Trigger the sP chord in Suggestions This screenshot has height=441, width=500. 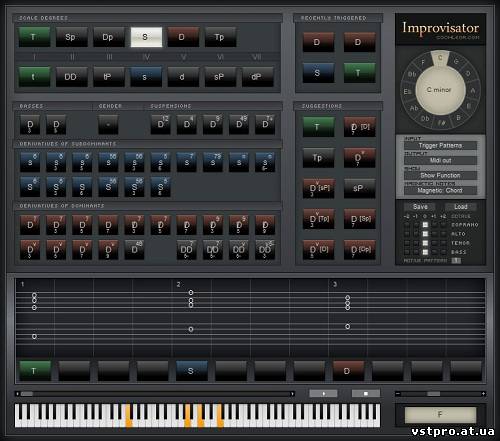tap(359, 189)
